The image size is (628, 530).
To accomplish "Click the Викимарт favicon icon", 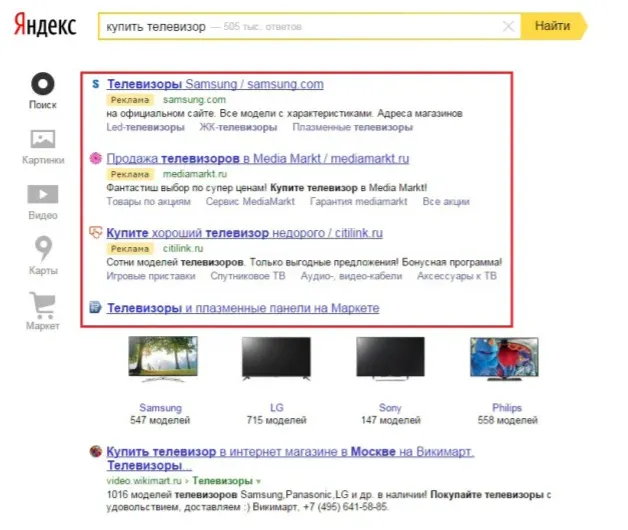I will 95,451.
